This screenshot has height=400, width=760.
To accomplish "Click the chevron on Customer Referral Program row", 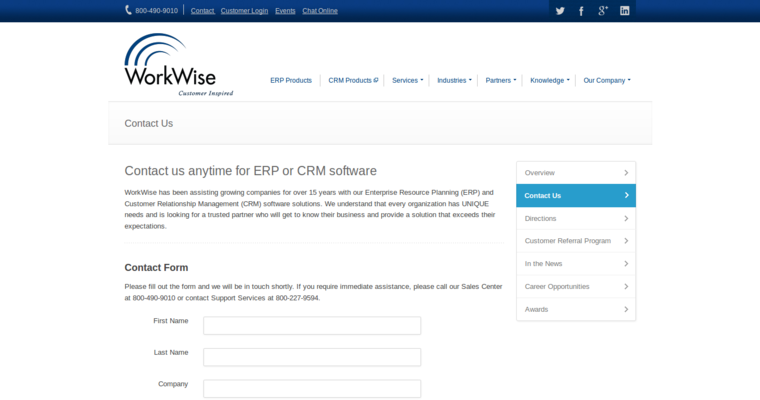I will (x=626, y=241).
